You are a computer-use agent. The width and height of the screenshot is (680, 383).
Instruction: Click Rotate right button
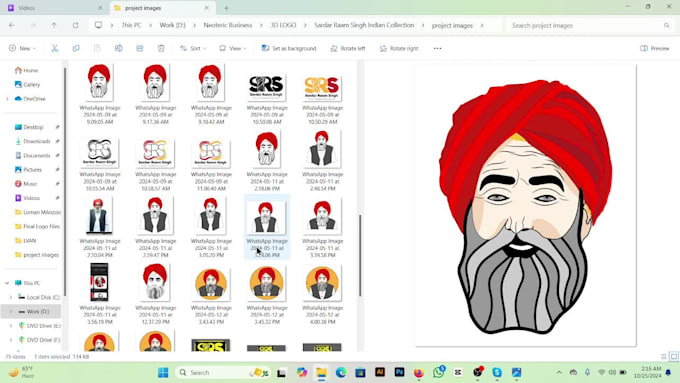[x=399, y=48]
